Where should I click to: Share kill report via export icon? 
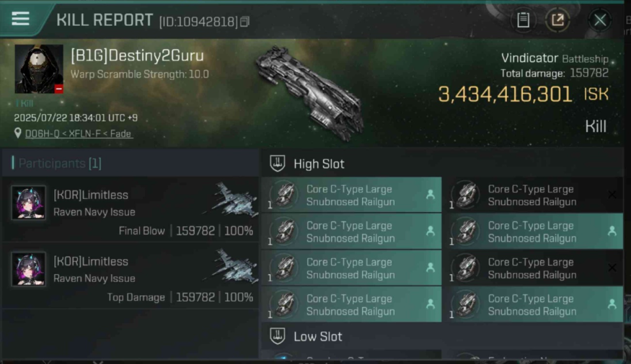tap(558, 20)
